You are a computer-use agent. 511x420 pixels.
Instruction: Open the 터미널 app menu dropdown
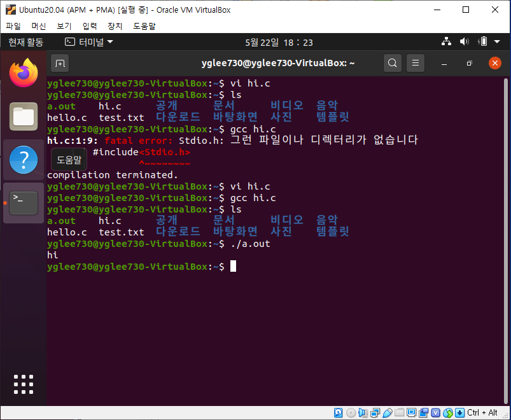pyautogui.click(x=89, y=42)
